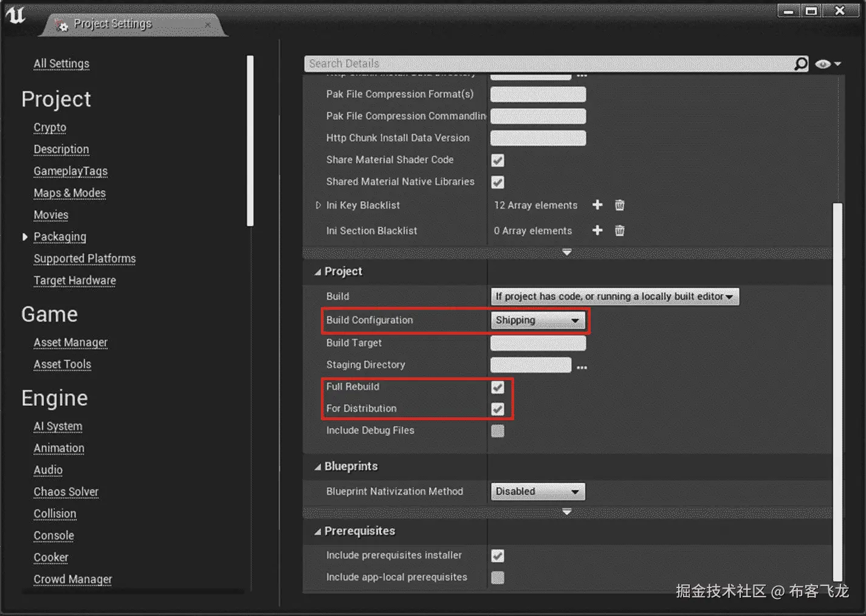The image size is (866, 616).
Task: Uncheck the For Distribution checkbox
Action: click(498, 409)
